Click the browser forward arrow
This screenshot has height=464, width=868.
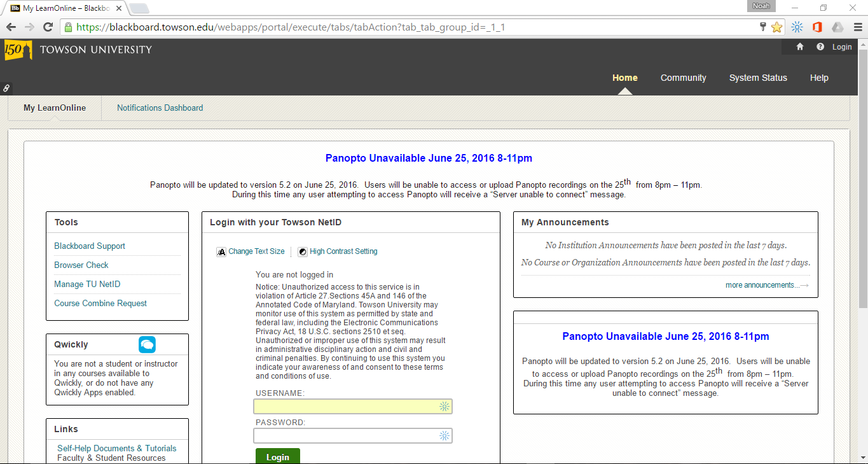coord(29,27)
